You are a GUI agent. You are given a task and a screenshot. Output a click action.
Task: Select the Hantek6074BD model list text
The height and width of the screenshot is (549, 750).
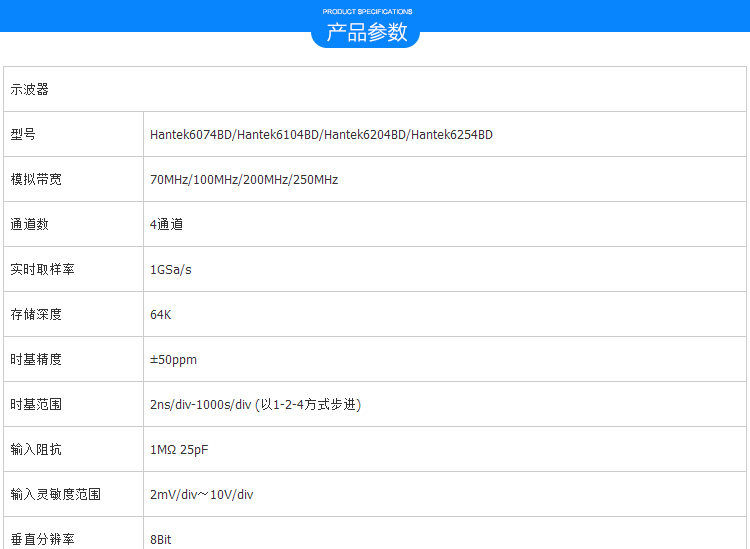point(321,134)
